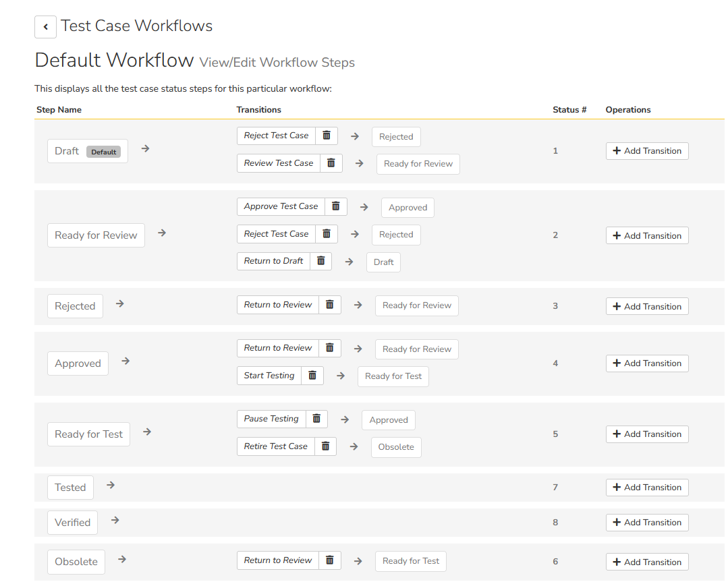
Task: Delete the Review Test Case transition
Action: click(x=331, y=163)
